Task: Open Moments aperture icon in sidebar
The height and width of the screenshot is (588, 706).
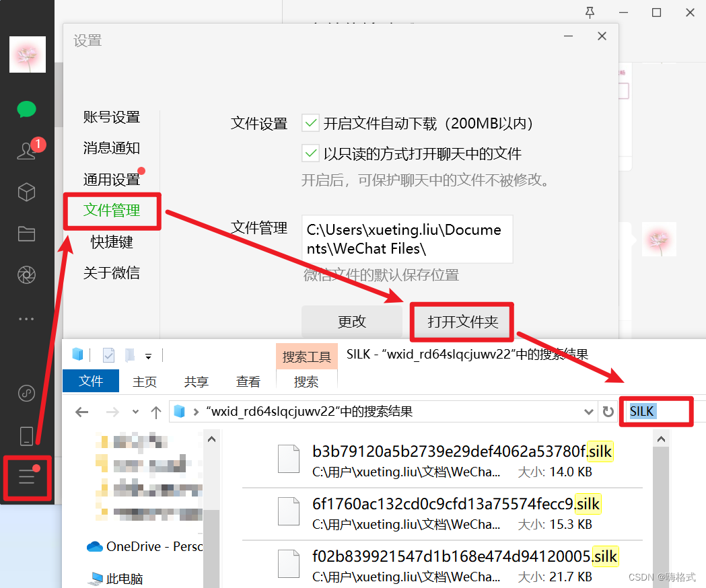Action: (x=26, y=275)
